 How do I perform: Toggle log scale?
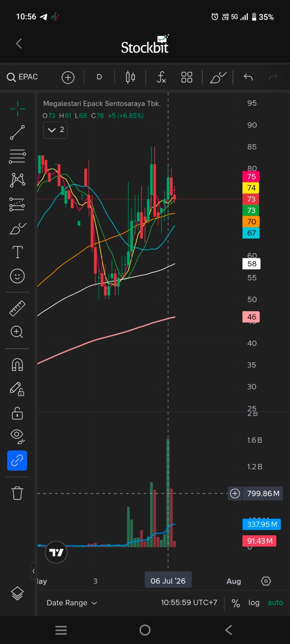point(254,603)
